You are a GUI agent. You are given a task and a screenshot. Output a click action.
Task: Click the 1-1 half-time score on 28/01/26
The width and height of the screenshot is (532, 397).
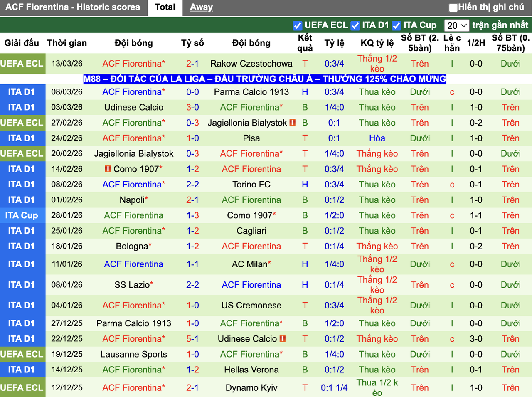pyautogui.click(x=476, y=215)
